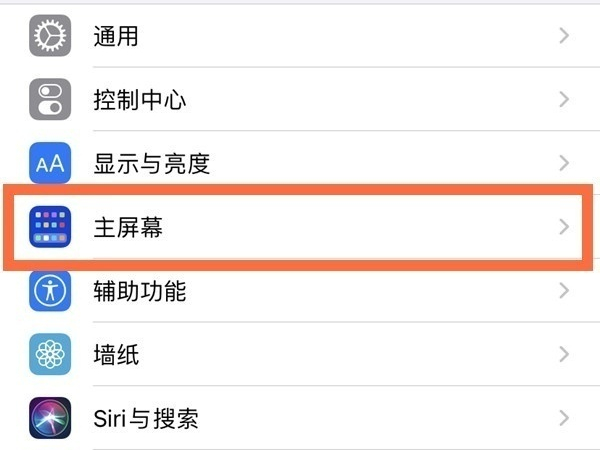Open the 通用 settings label

(115, 37)
